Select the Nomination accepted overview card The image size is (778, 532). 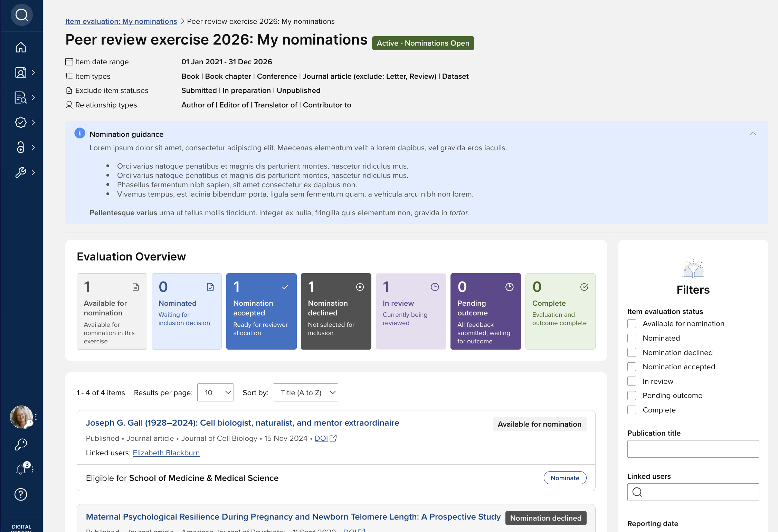point(261,311)
